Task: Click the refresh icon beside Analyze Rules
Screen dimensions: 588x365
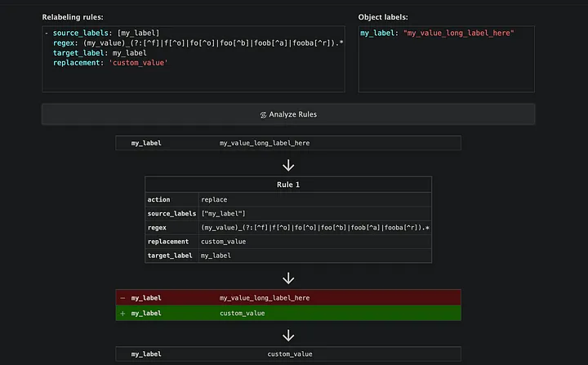Action: [x=263, y=115]
